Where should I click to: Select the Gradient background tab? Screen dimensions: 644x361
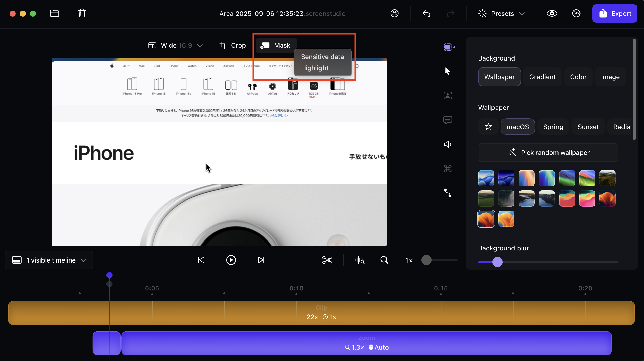pos(542,77)
